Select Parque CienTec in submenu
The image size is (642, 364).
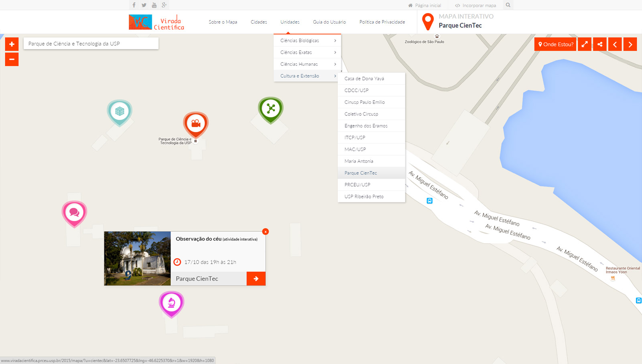[372, 173]
